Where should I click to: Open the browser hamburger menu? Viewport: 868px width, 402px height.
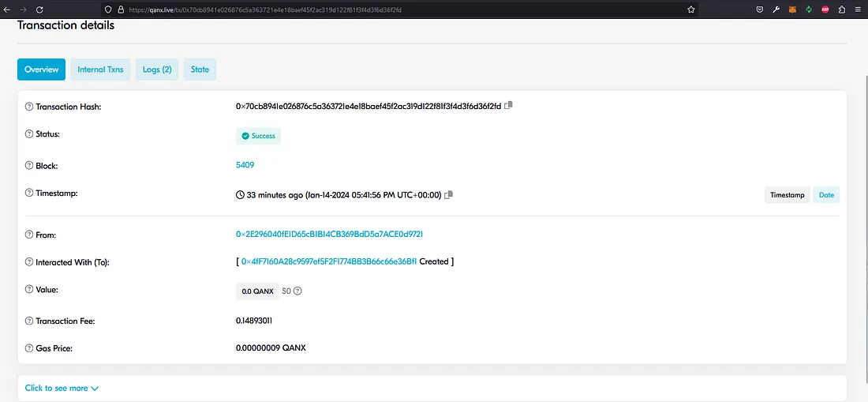858,9
